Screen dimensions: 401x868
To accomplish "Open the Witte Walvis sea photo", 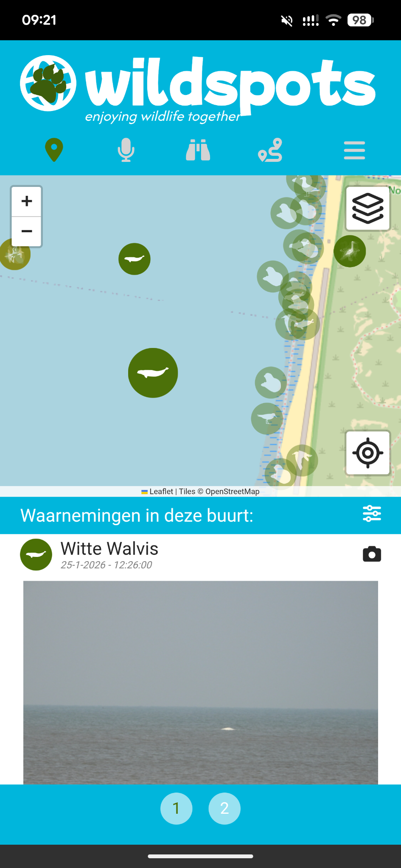I will pyautogui.click(x=201, y=682).
